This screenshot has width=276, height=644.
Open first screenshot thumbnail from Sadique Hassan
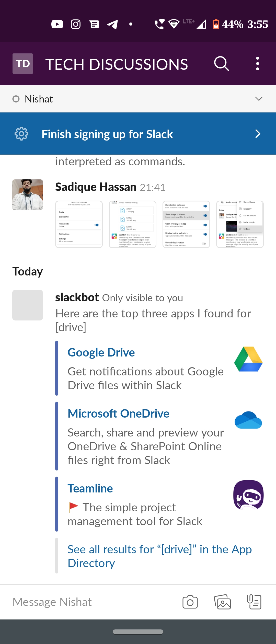79,224
